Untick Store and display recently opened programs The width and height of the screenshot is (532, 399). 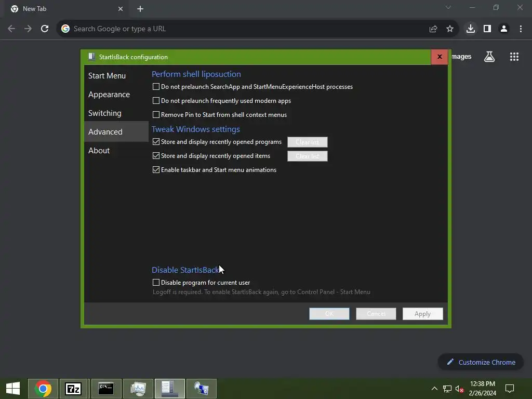click(x=156, y=142)
